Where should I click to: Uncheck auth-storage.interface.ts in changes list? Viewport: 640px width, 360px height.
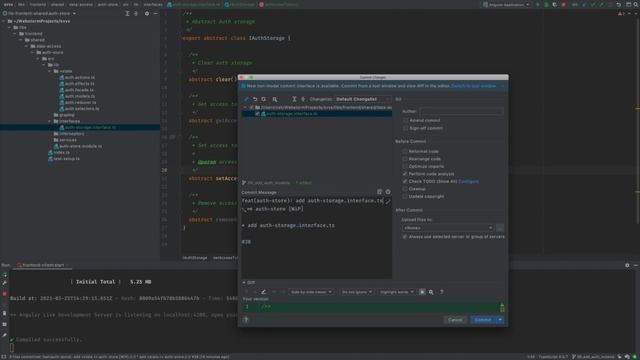(x=257, y=114)
